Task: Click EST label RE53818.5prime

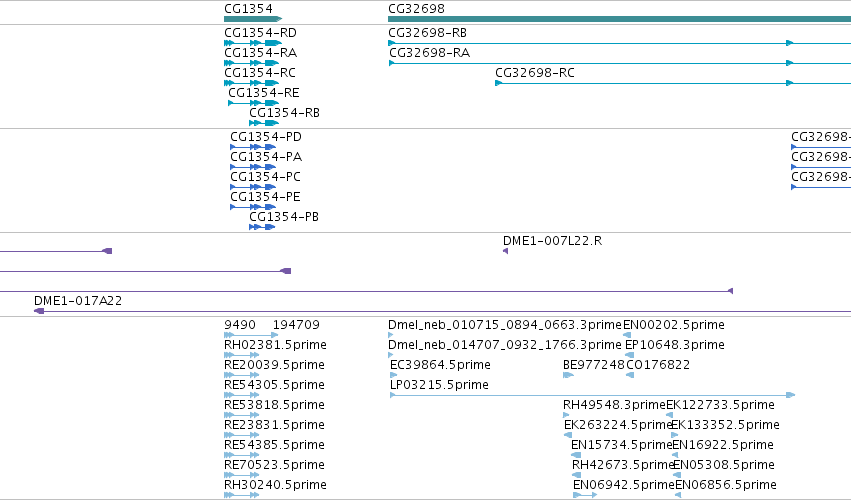Action: (x=274, y=405)
